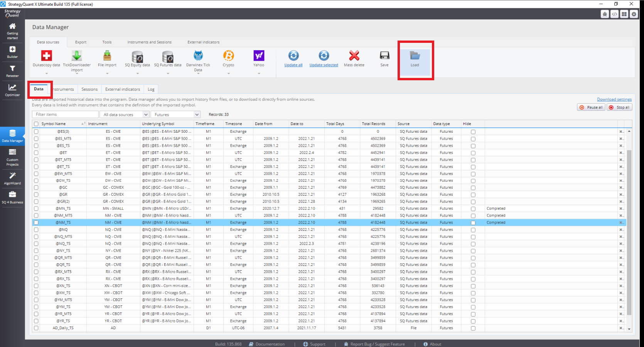
Task: Select the @ES(3) row checkbox
Action: click(x=36, y=132)
